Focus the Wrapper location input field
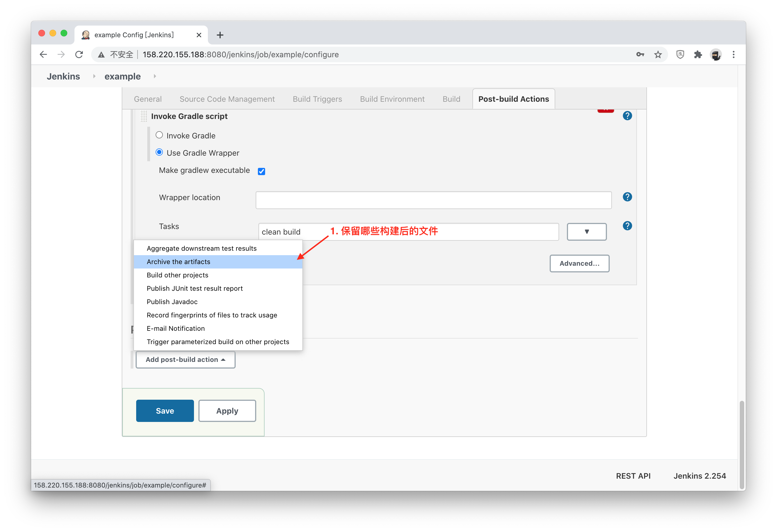 click(x=434, y=200)
